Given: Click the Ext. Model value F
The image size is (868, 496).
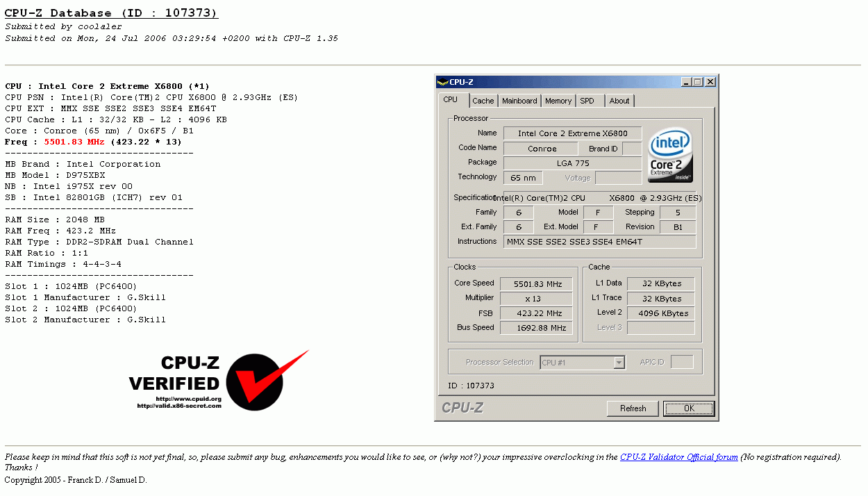Looking at the screenshot, I should 598,227.
